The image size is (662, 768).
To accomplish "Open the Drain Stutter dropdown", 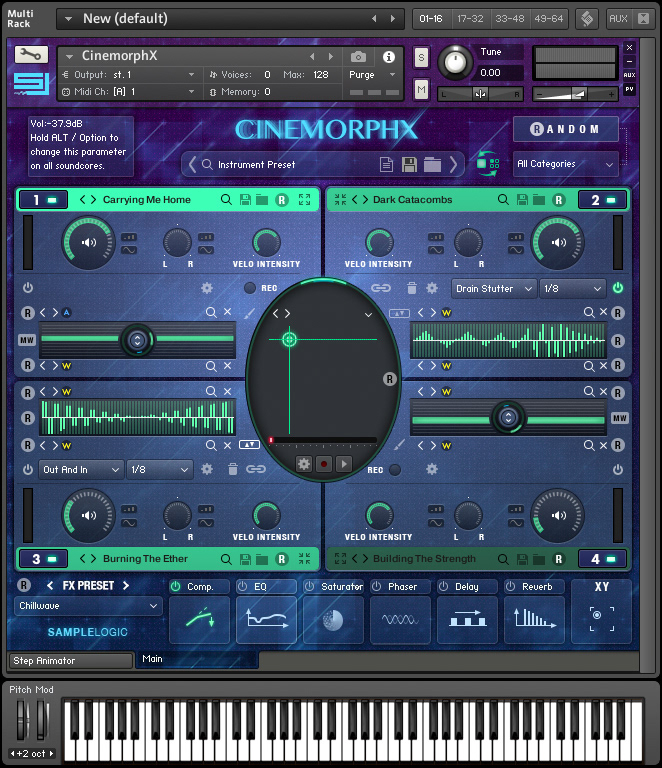I will [x=494, y=288].
